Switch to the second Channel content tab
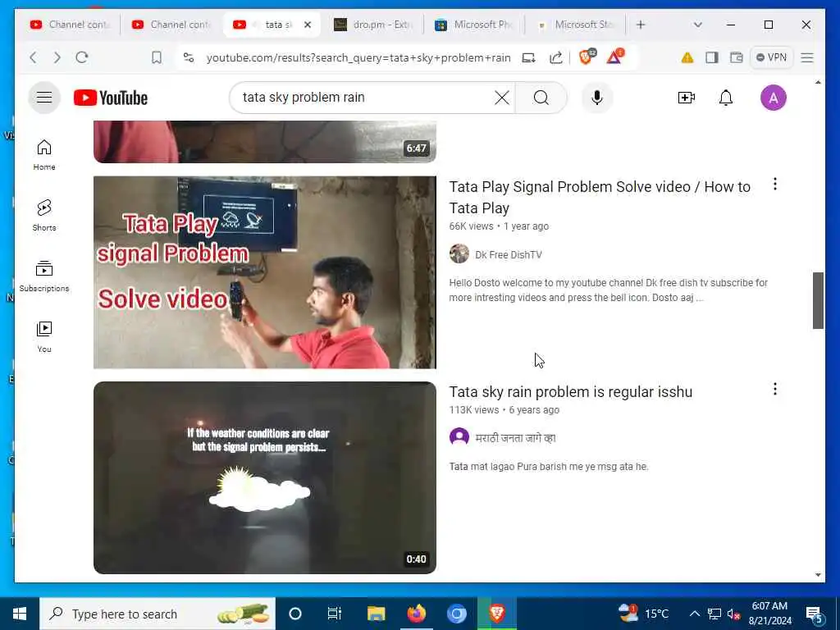Image resolution: width=840 pixels, height=630 pixels. click(171, 25)
